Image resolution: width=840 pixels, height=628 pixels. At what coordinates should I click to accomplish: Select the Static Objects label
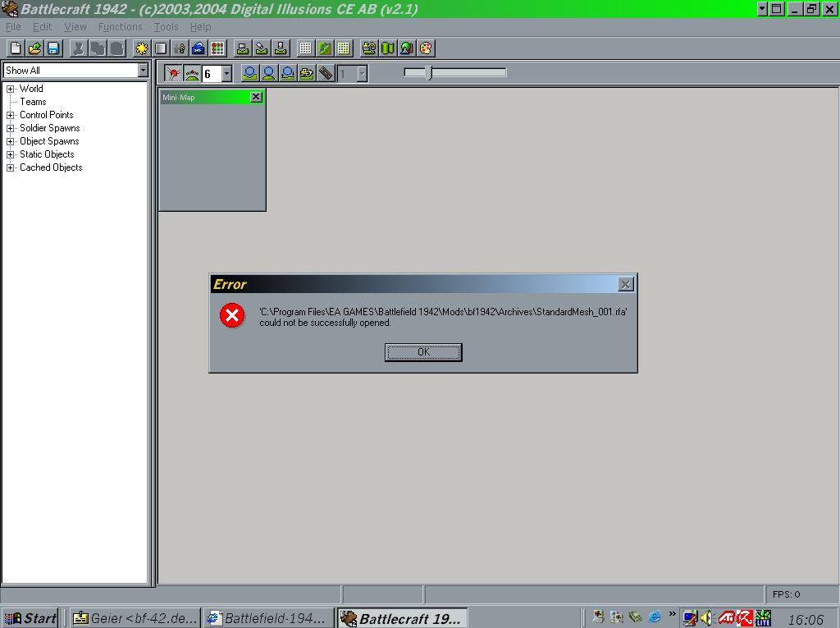pyautogui.click(x=47, y=154)
